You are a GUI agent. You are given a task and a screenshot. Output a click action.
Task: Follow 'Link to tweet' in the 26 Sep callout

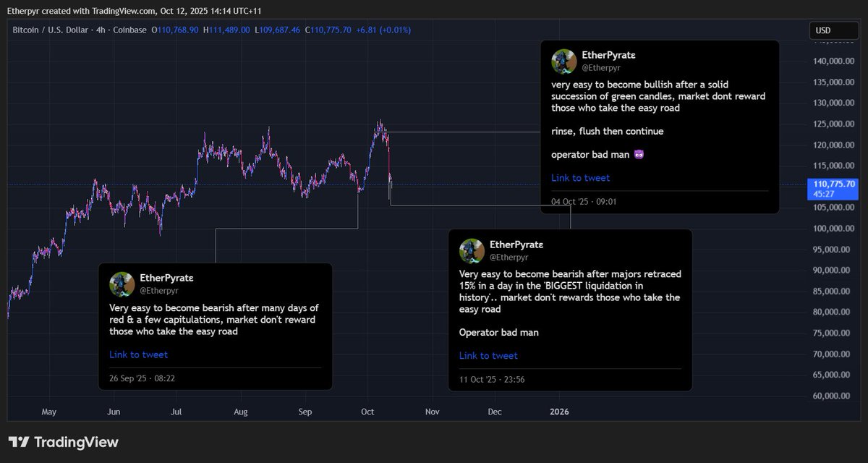tap(138, 354)
